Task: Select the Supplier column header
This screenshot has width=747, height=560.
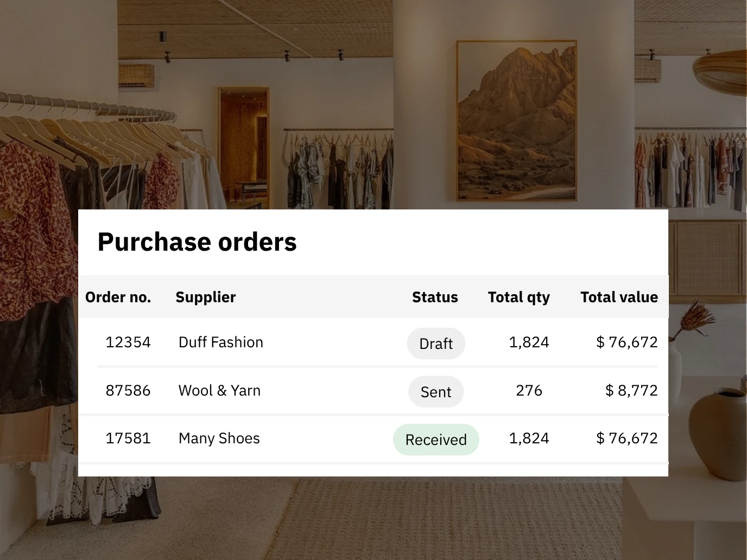Action: pos(206,297)
